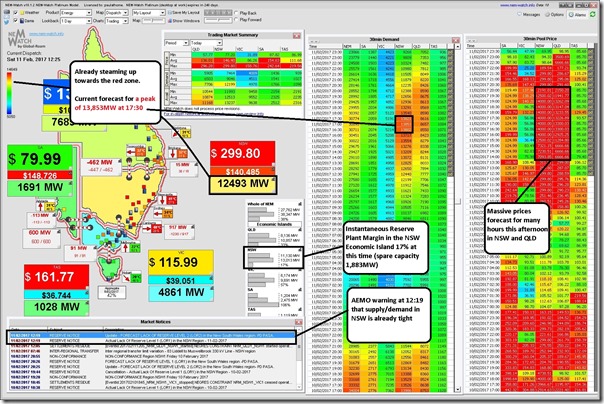
Task: Click the Save My Layout icon
Action: 170,13
